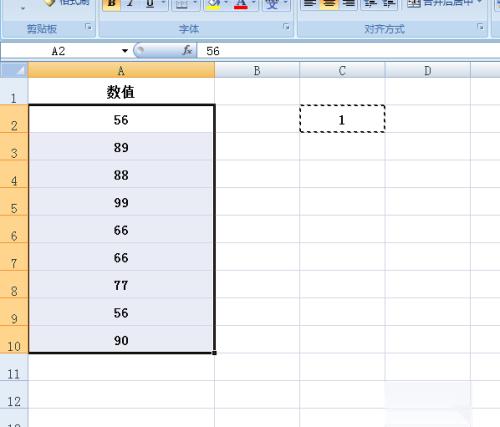This screenshot has height=427, width=500.
Task: Open the 对齐方式 dialog launcher
Action: [x=480, y=27]
